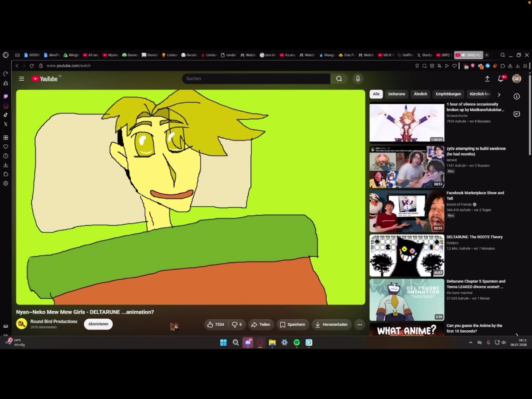
Task: Show more filter chips with right chevron
Action: point(499,94)
